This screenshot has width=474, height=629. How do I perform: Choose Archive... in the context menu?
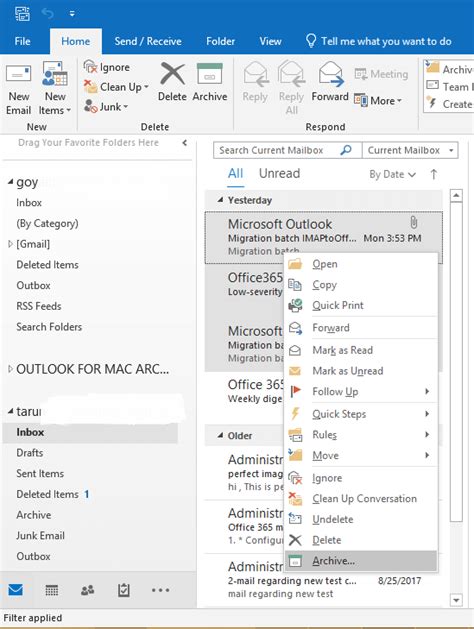pos(361,561)
